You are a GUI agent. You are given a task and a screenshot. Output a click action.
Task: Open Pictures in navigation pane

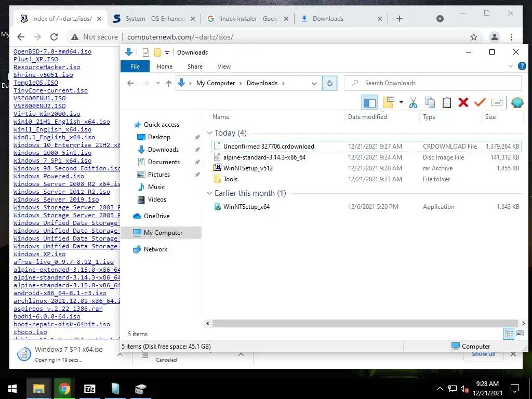click(x=158, y=175)
